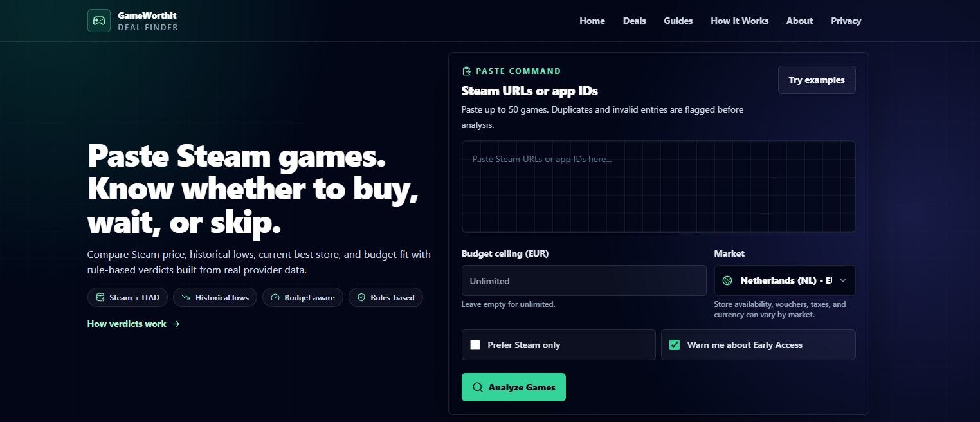
Task: Click the Budget ceiling (EUR) label
Action: (x=505, y=253)
